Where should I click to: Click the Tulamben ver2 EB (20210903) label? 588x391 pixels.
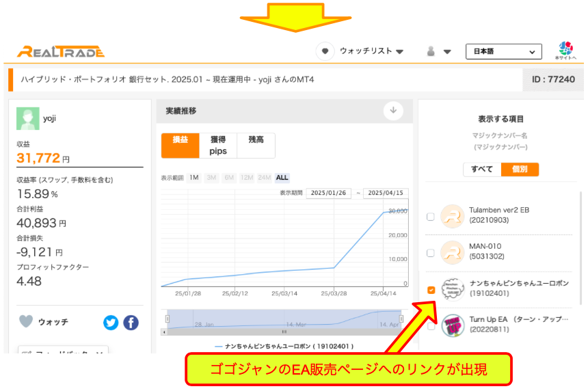[x=499, y=215]
